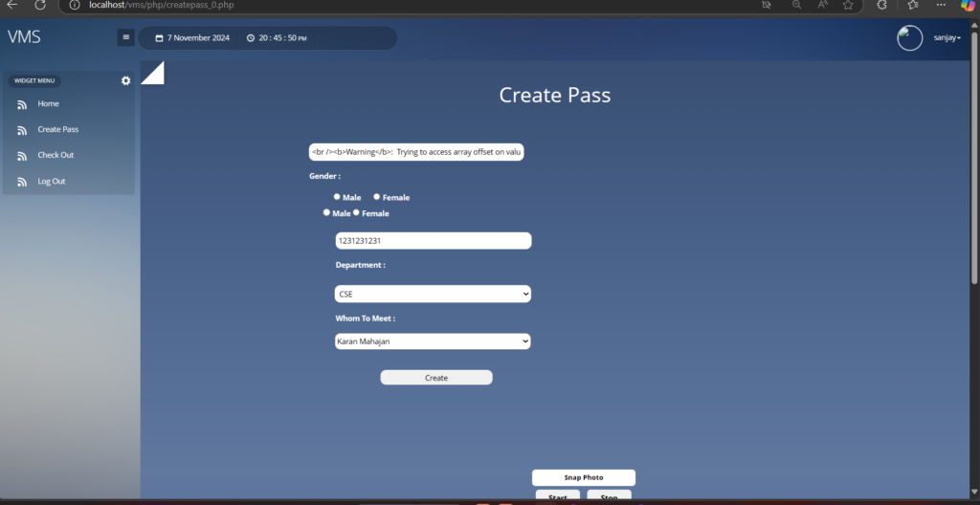Click the feed icon beside Home

22,104
